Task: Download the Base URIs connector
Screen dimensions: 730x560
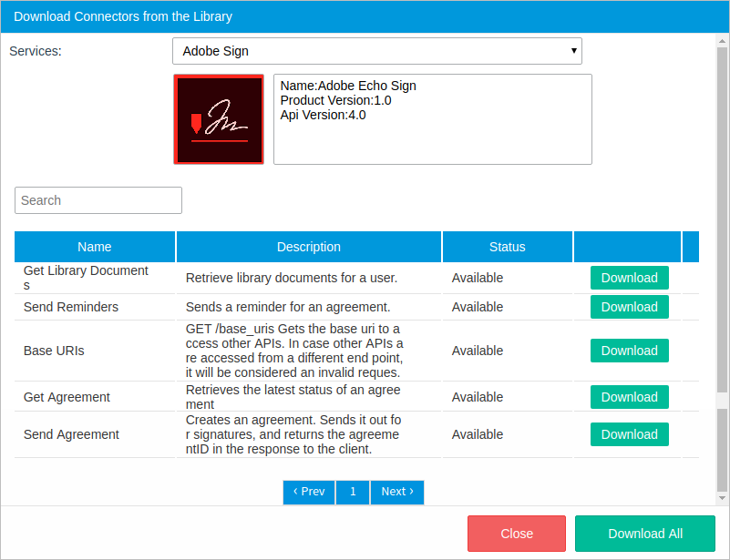Action: coord(629,351)
